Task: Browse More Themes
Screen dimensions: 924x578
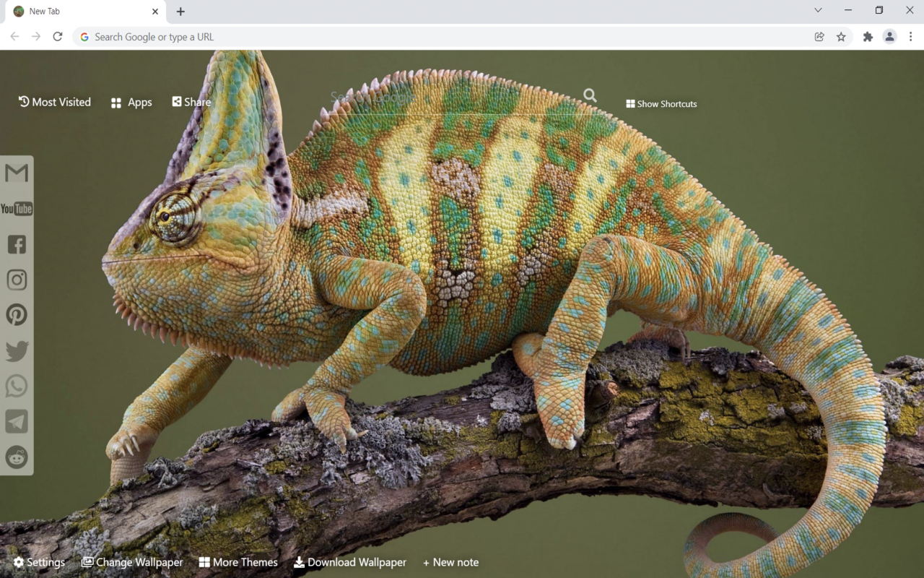Action: coord(238,562)
